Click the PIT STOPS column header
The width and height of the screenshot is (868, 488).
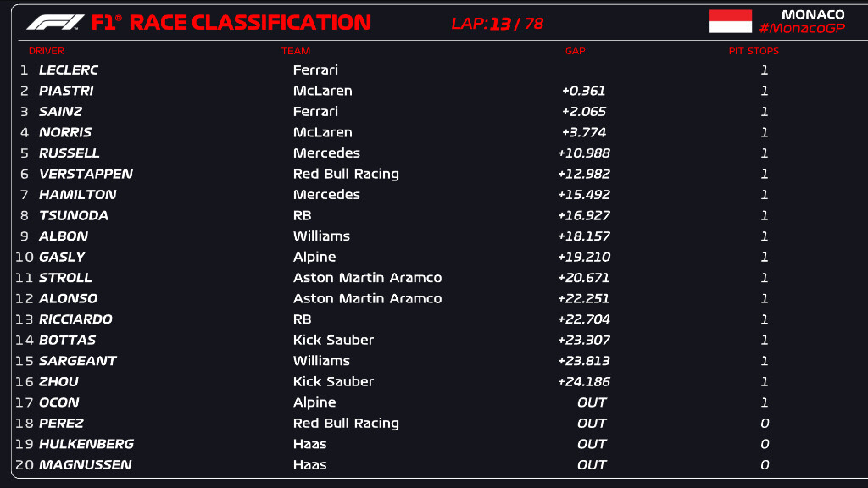point(754,51)
